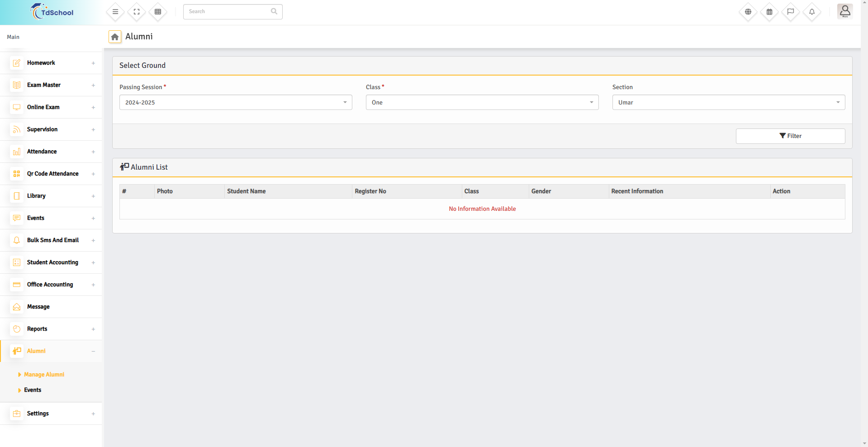This screenshot has height=447, width=868.
Task: Expand the Settings sidebar menu
Action: 51,414
